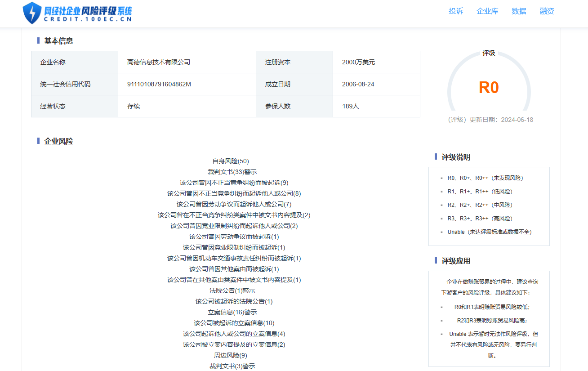Open 裁判文书(33)警示 entry
Image resolution: width=588 pixels, height=371 pixels.
pos(232,172)
